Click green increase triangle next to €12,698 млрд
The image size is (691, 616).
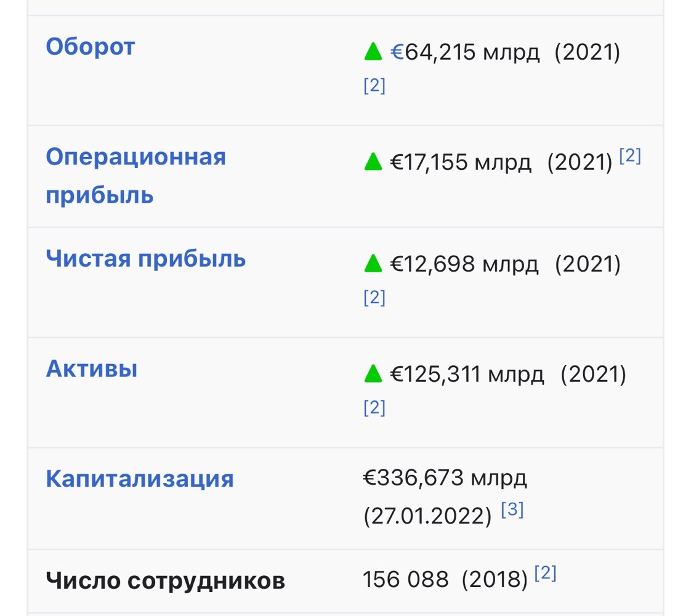373,264
